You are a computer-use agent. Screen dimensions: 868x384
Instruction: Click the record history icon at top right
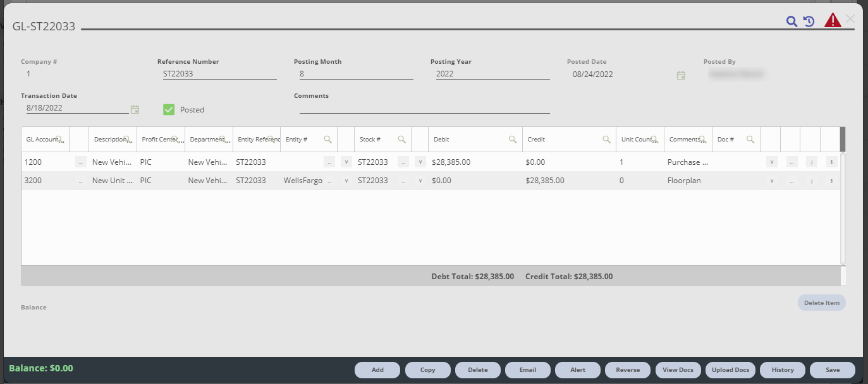click(810, 21)
